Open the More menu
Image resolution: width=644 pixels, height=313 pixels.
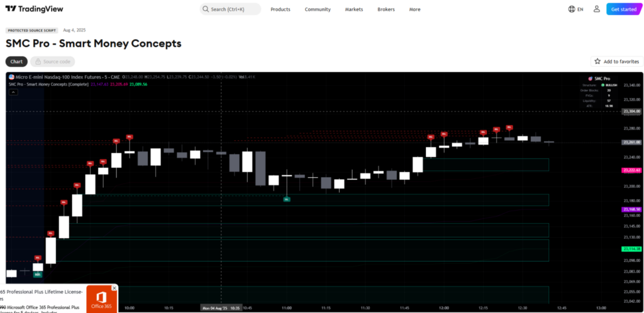pyautogui.click(x=415, y=9)
